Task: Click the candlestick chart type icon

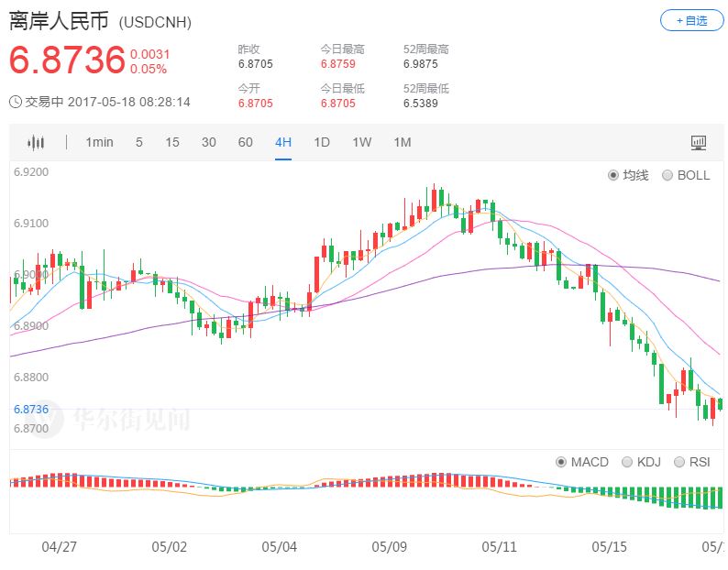Action: pos(36,142)
